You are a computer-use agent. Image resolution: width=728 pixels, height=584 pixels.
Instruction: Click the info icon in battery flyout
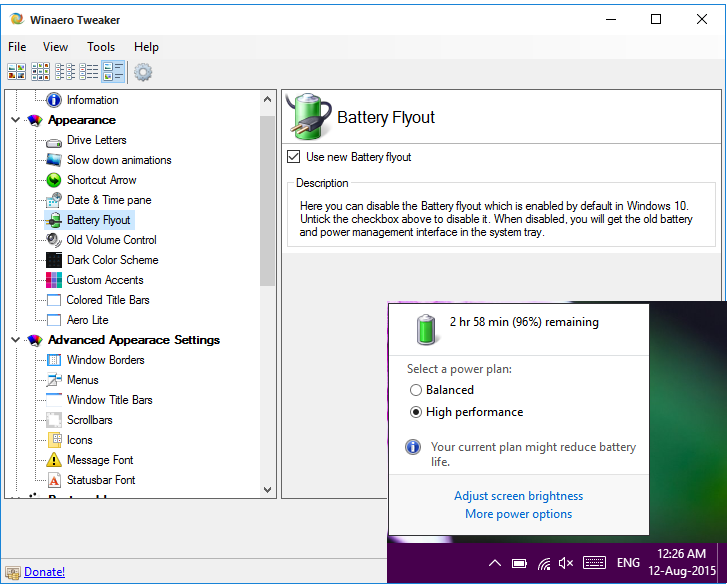413,447
